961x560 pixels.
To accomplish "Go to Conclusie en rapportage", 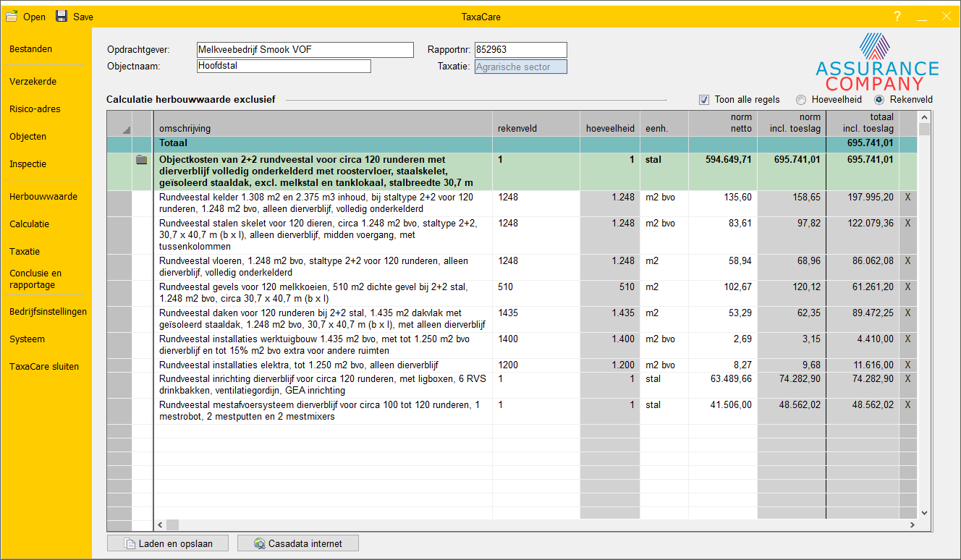I will coord(36,279).
